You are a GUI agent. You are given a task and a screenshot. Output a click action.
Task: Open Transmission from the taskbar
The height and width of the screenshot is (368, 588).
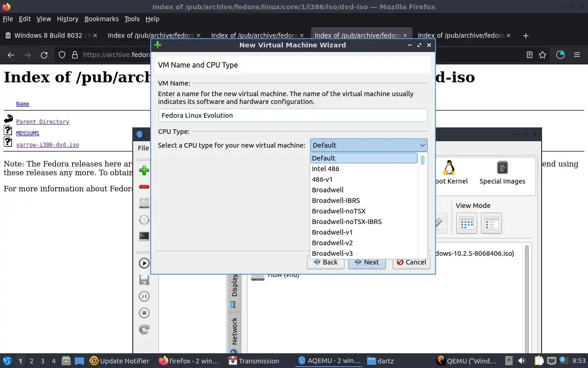[x=254, y=361]
